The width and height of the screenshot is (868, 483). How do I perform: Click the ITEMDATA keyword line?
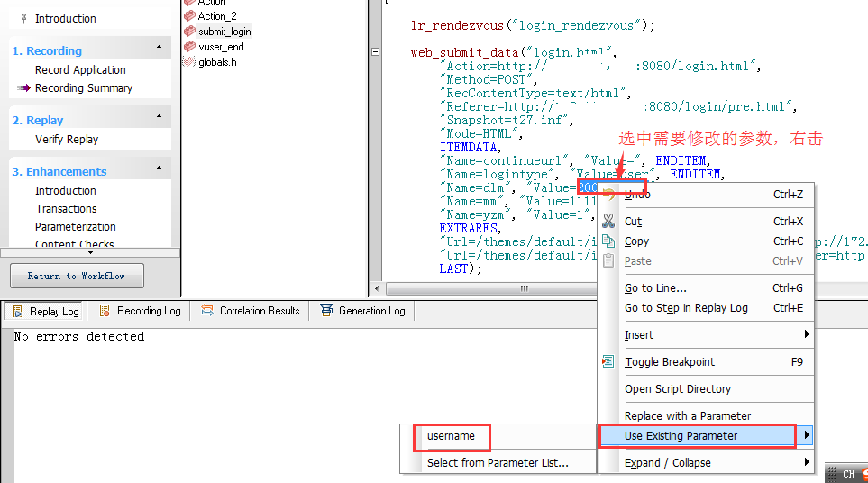470,147
